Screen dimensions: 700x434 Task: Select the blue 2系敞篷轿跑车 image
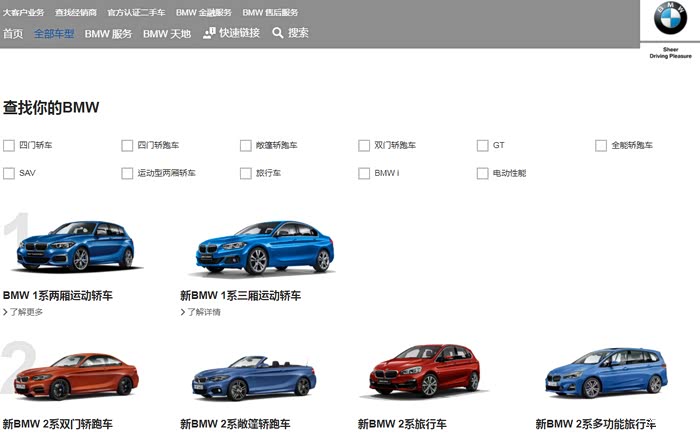(254, 378)
